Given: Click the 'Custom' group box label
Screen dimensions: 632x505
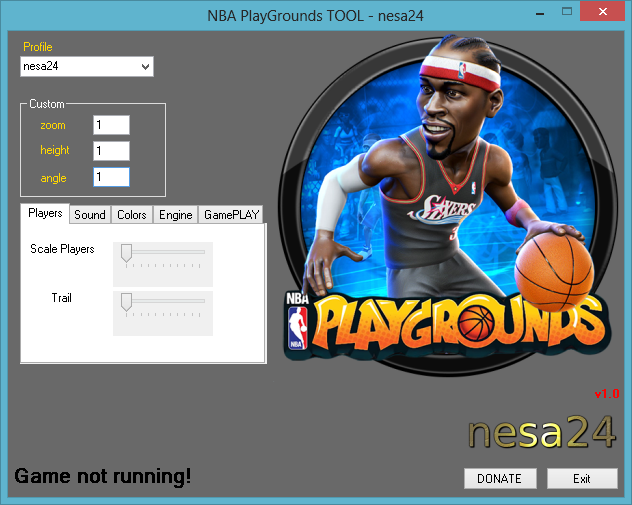Looking at the screenshot, I should click(x=47, y=104).
